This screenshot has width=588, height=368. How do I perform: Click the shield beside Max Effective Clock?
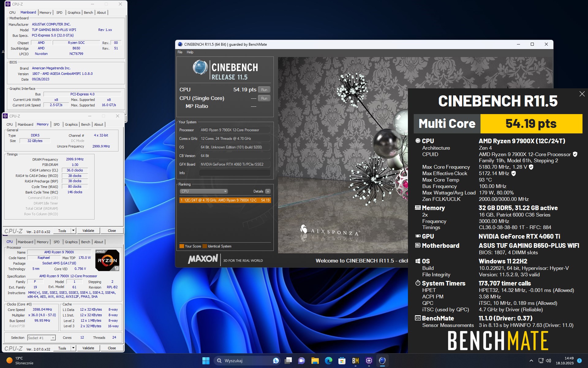[514, 173]
